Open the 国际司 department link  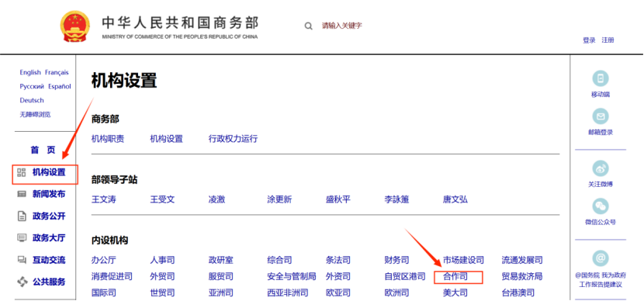(103, 292)
